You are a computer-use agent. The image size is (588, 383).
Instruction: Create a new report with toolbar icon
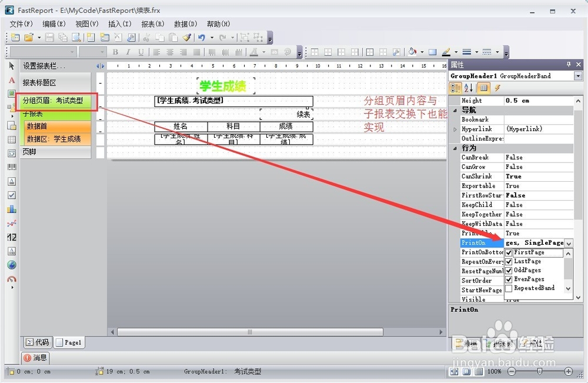[x=15, y=37]
